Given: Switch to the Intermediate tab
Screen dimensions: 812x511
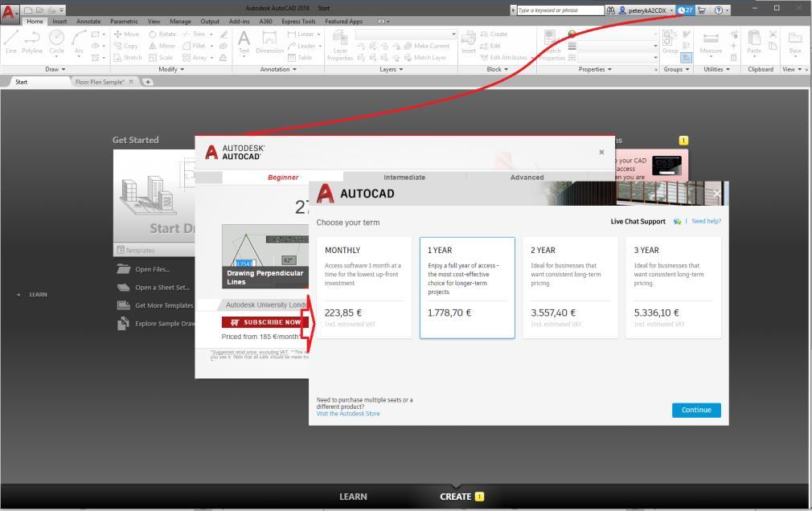Looking at the screenshot, I should point(404,177).
